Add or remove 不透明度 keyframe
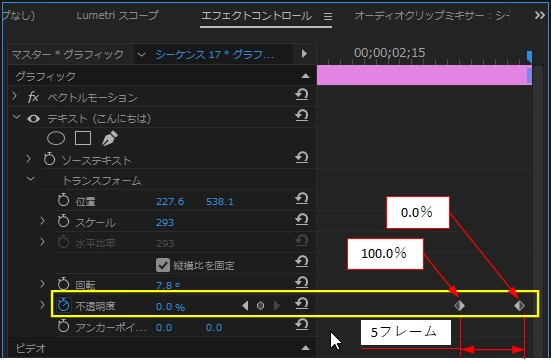This screenshot has width=551, height=363. (x=260, y=306)
